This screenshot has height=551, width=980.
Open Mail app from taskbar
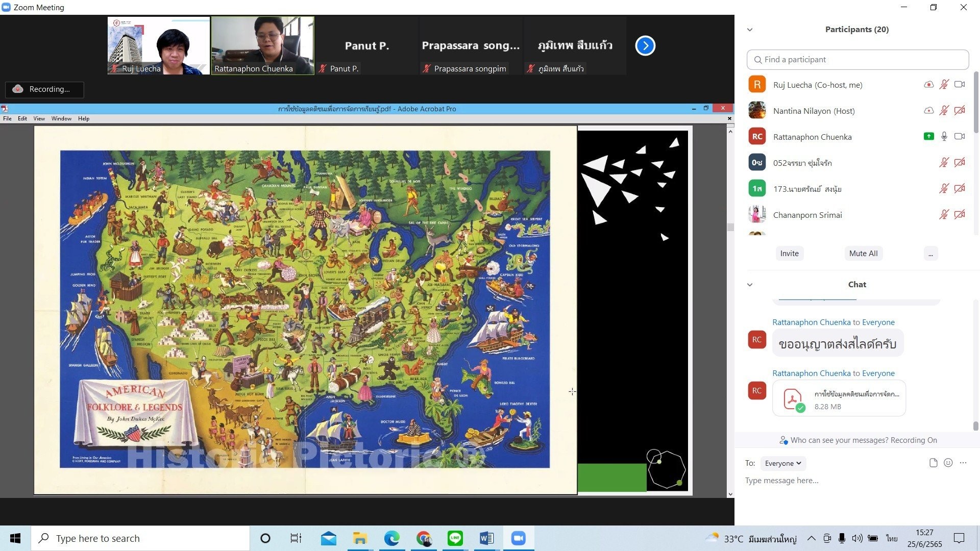[x=329, y=538]
